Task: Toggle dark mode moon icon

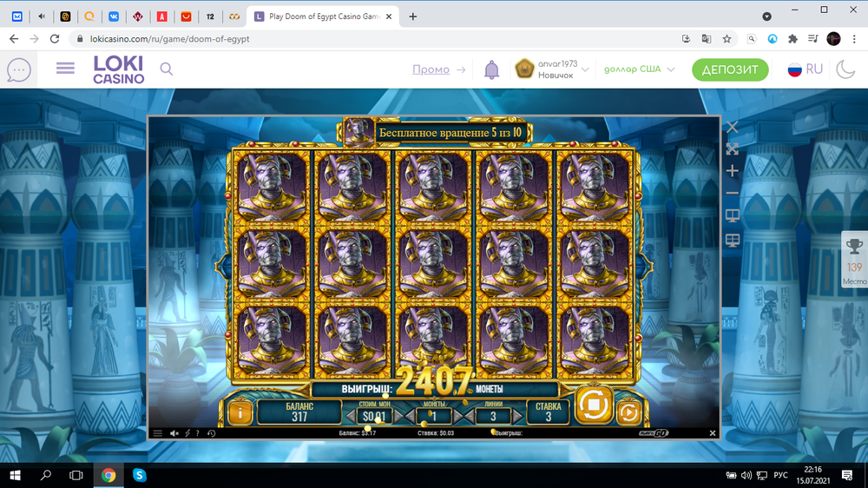Action: [845, 69]
